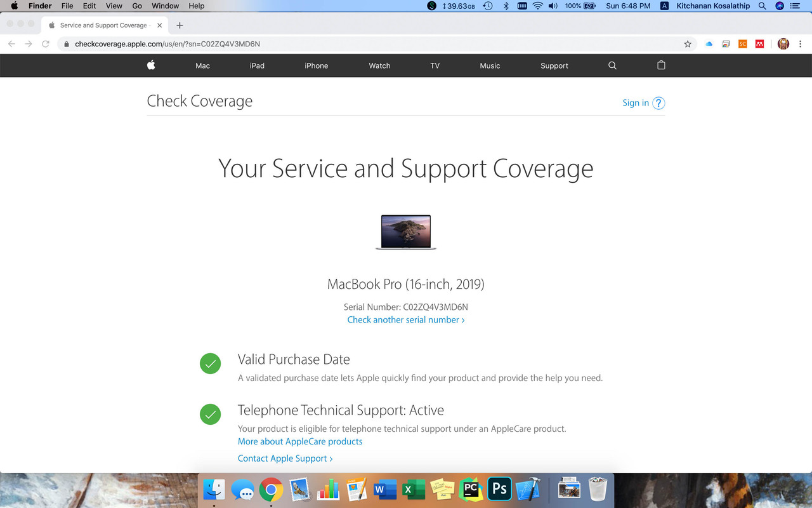Open Stickies from the Dock
812x508 pixels.
click(442, 490)
